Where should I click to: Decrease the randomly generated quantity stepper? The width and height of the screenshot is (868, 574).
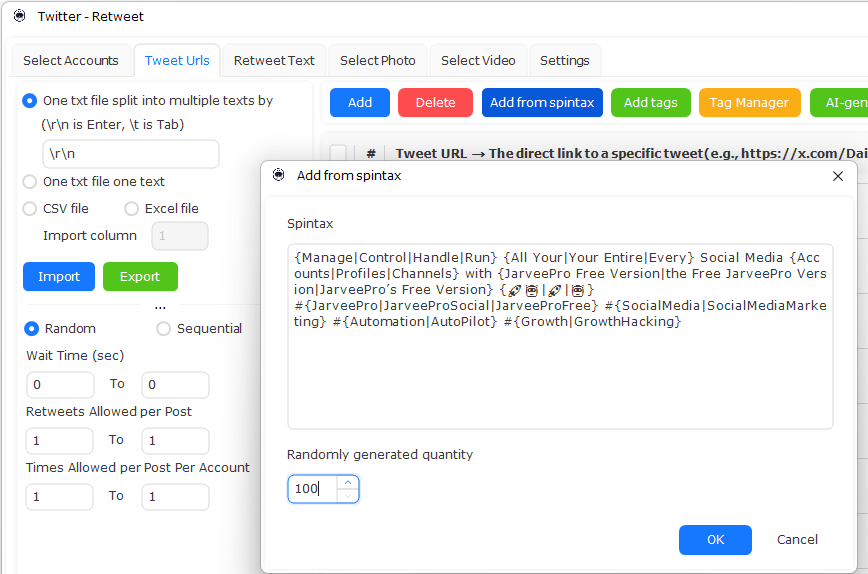(x=347, y=496)
